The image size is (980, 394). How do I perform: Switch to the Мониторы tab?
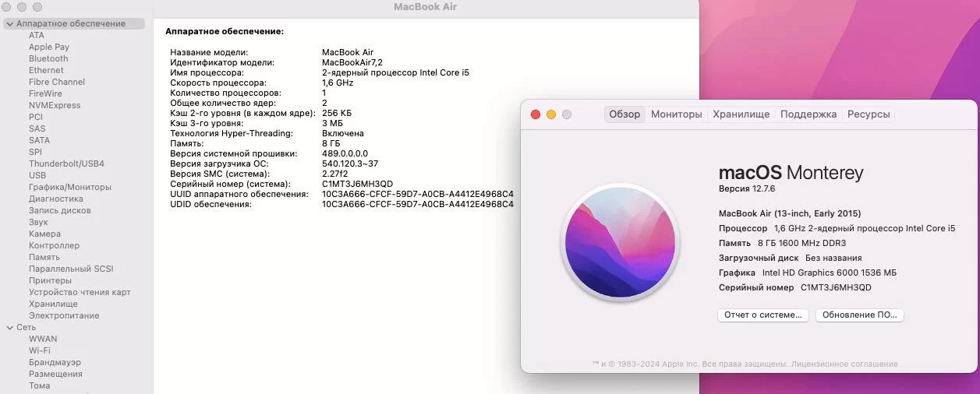(676, 114)
